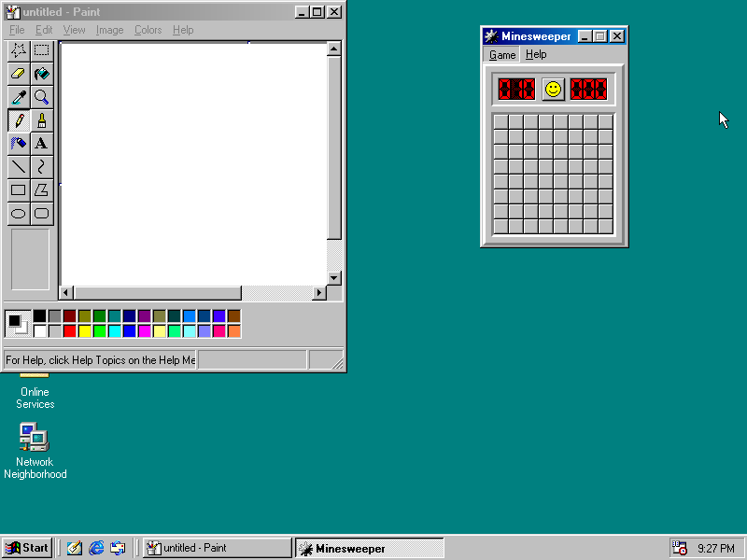Open the Colors menu in Paint
This screenshot has width=747, height=560.
[x=148, y=30]
